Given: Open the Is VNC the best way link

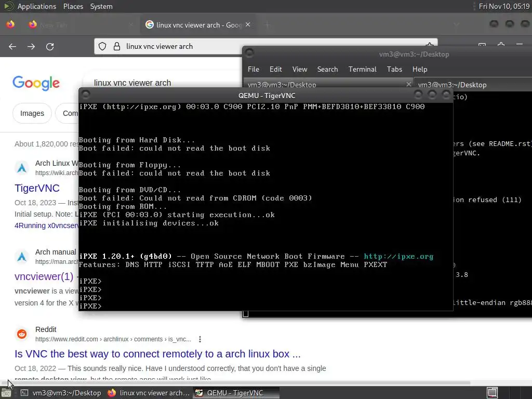Looking at the screenshot, I should tap(157, 354).
